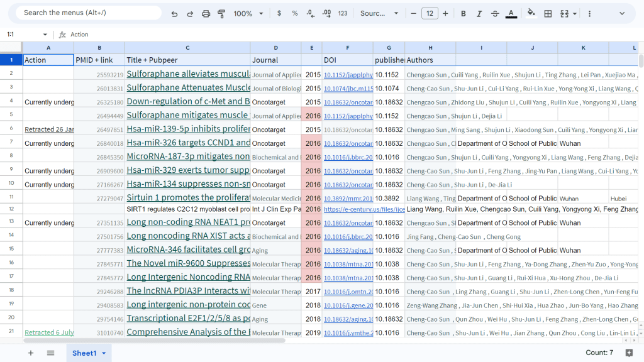Add a new sheet with plus icon

coord(31,353)
